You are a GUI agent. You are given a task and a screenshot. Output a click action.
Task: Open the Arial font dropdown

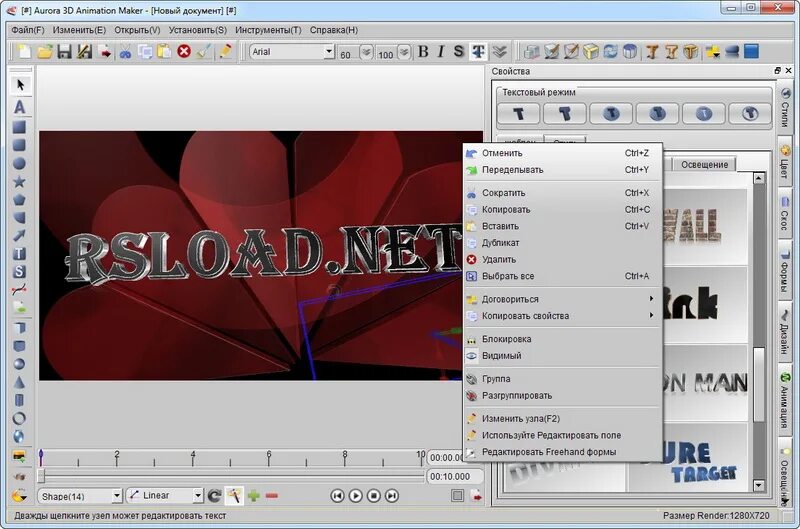tap(329, 52)
